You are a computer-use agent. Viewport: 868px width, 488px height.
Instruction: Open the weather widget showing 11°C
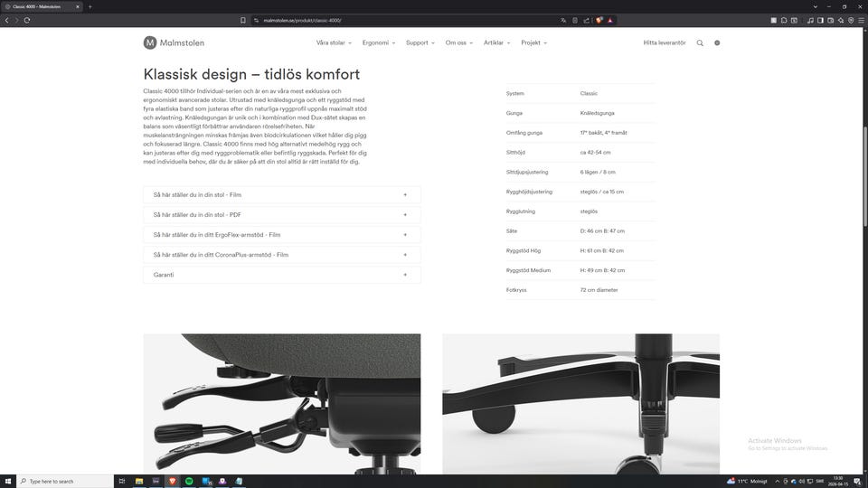click(747, 482)
